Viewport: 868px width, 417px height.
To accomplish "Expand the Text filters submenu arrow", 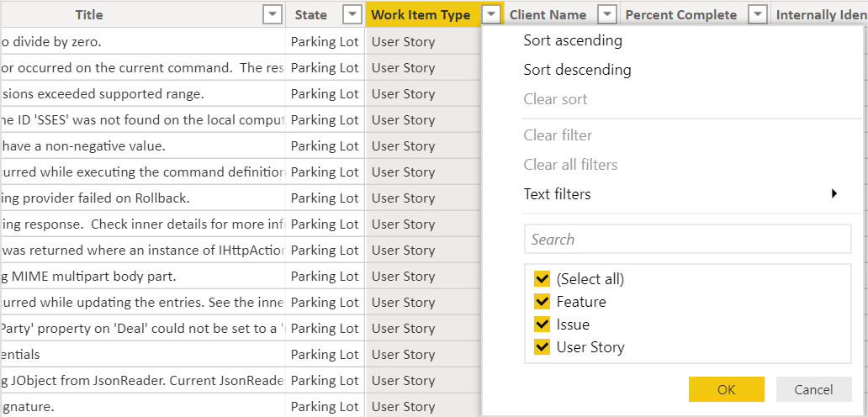I will point(834,194).
